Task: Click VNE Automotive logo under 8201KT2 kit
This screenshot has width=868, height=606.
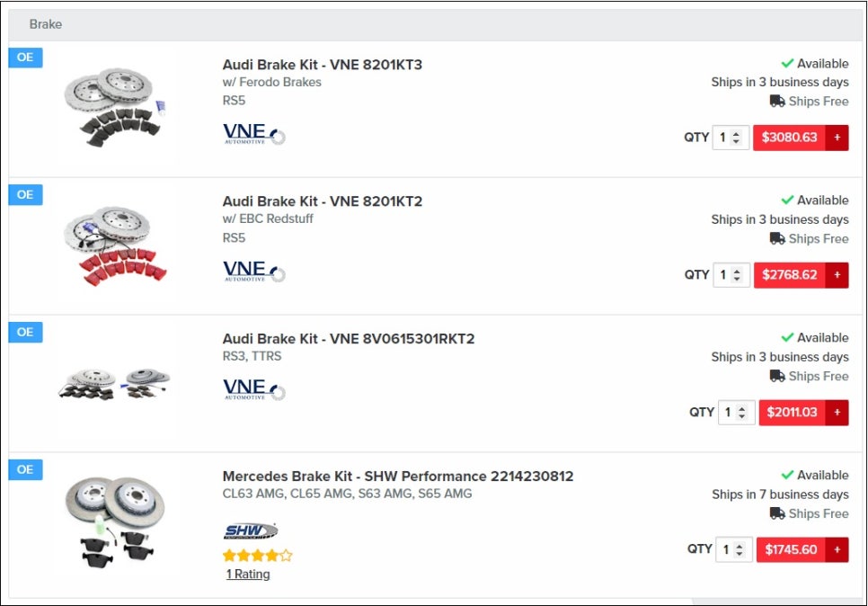Action: pos(253,272)
